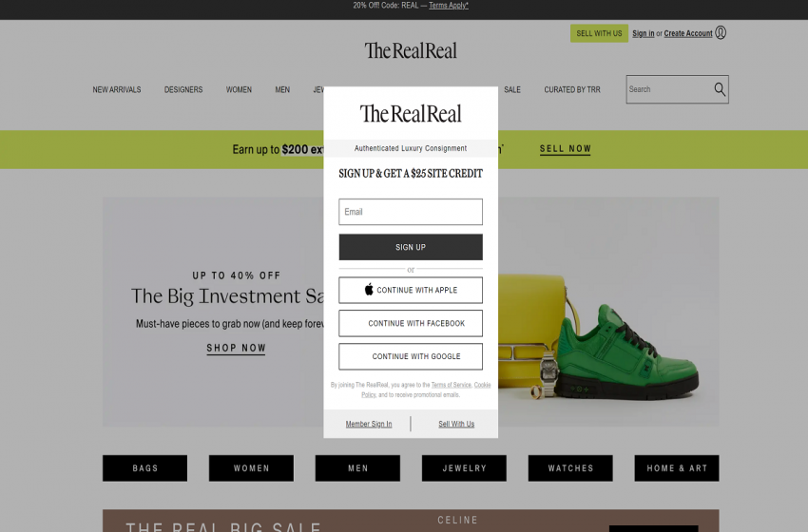This screenshot has width=808, height=532.
Task: Choose Continue with Google
Action: (411, 356)
